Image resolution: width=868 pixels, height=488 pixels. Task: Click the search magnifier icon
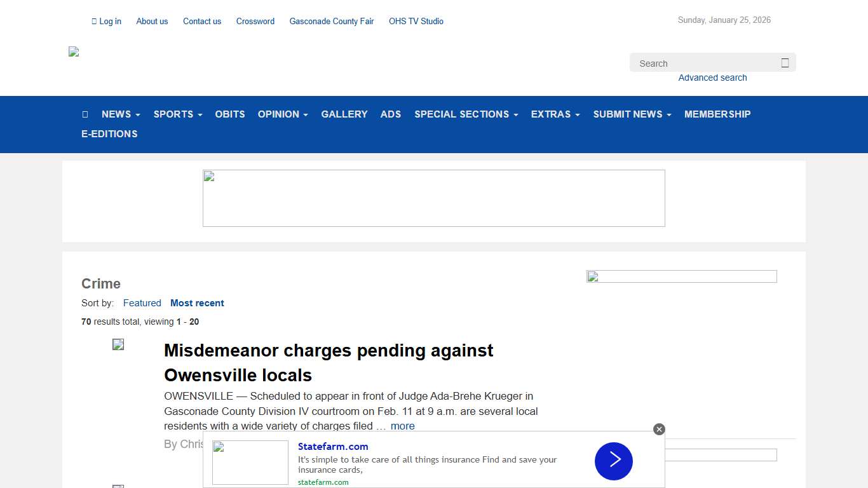point(785,63)
